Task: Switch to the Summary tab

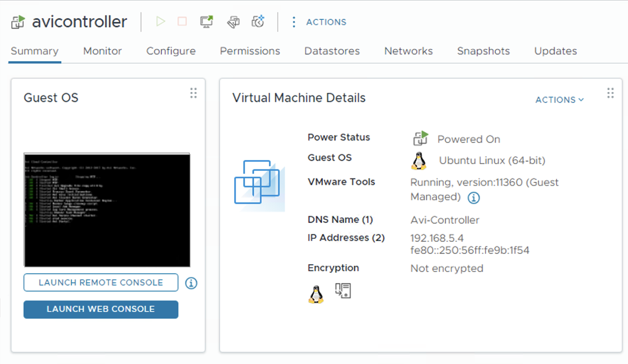Action: (35, 51)
